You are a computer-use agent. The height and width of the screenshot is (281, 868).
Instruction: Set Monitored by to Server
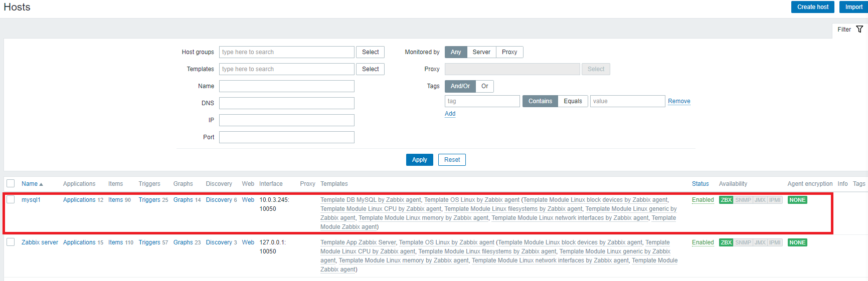(481, 52)
